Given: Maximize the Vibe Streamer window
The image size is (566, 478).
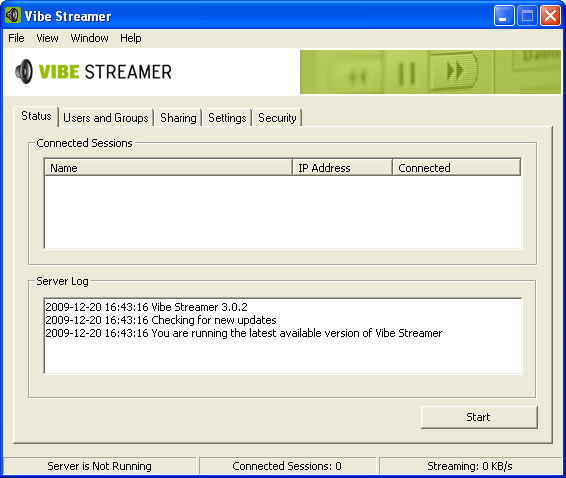Looking at the screenshot, I should coord(527,16).
